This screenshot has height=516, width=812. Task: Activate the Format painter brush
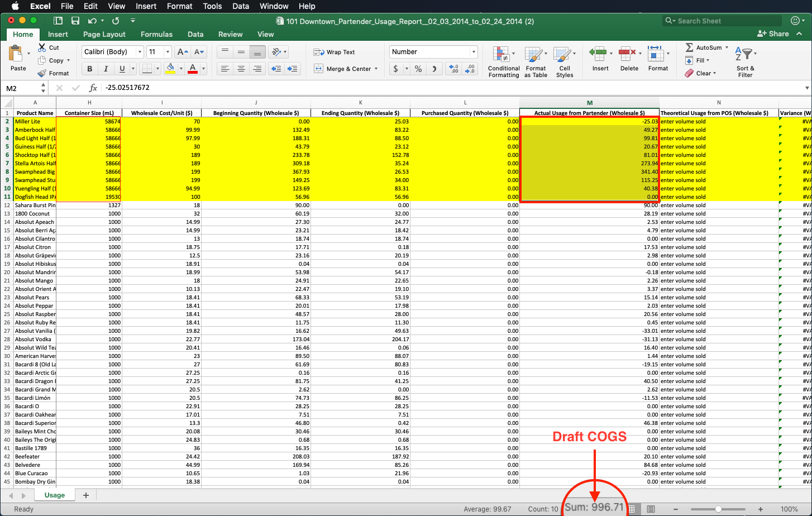(42, 73)
